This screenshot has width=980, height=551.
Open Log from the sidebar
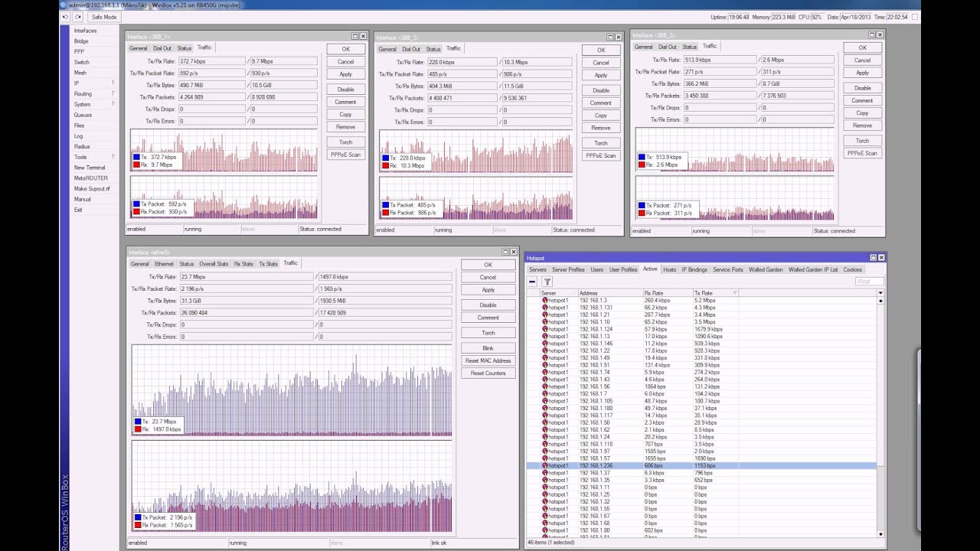tap(78, 136)
